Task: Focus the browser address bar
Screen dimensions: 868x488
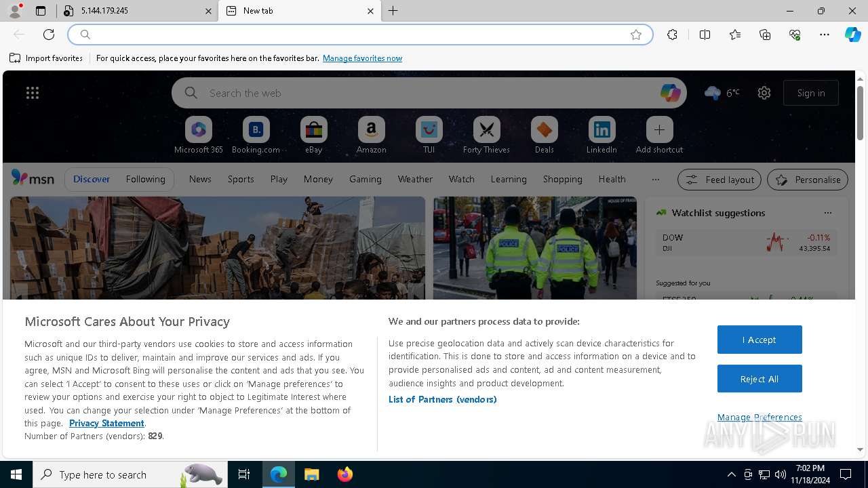Action: pos(359,35)
